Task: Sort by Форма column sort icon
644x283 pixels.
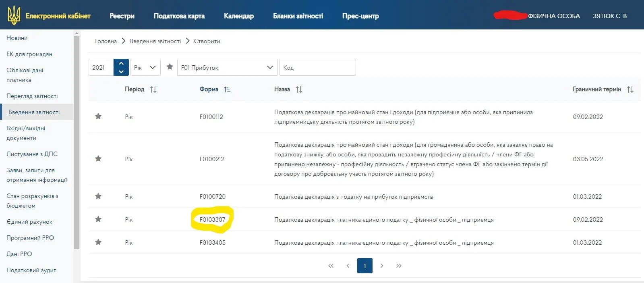Action: [227, 89]
